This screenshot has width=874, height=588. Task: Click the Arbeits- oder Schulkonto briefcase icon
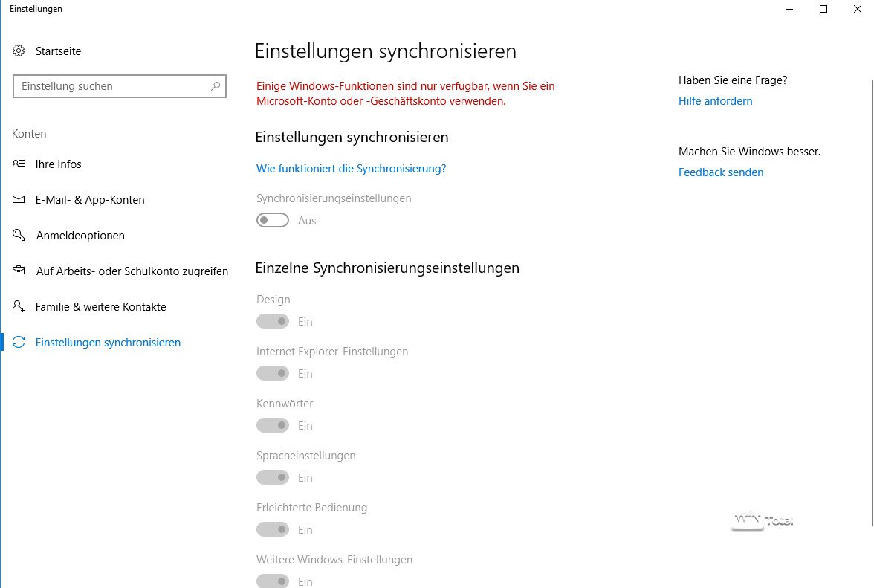click(x=19, y=271)
